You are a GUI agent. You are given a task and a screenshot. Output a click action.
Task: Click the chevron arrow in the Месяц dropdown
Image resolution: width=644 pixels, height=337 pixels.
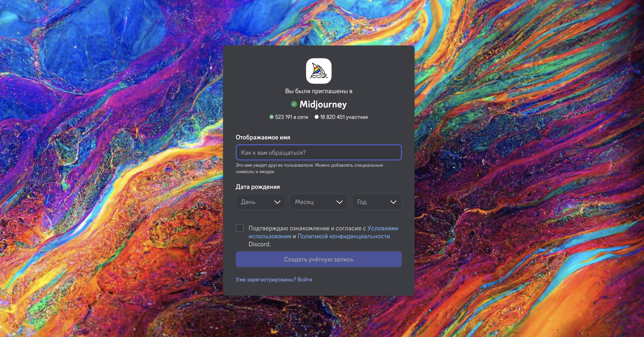tap(339, 202)
